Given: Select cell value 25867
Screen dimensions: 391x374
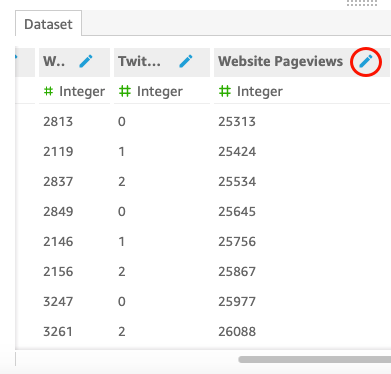Looking at the screenshot, I should 237,272.
